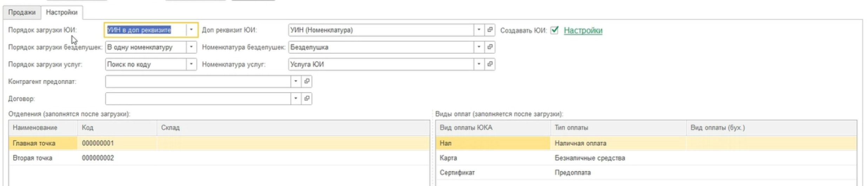The height and width of the screenshot is (186, 868).
Task: Open the linked item for Доп реквизит ЮИ
Action: [x=490, y=30]
